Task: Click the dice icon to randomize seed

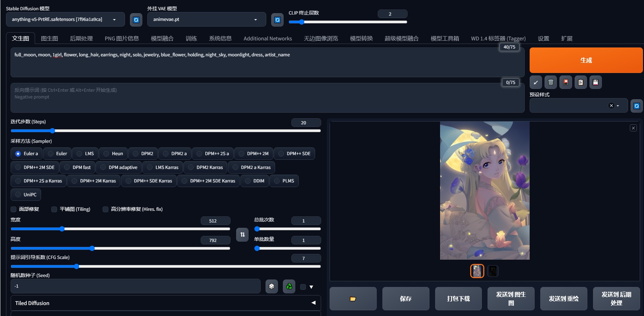Action: 272,286
